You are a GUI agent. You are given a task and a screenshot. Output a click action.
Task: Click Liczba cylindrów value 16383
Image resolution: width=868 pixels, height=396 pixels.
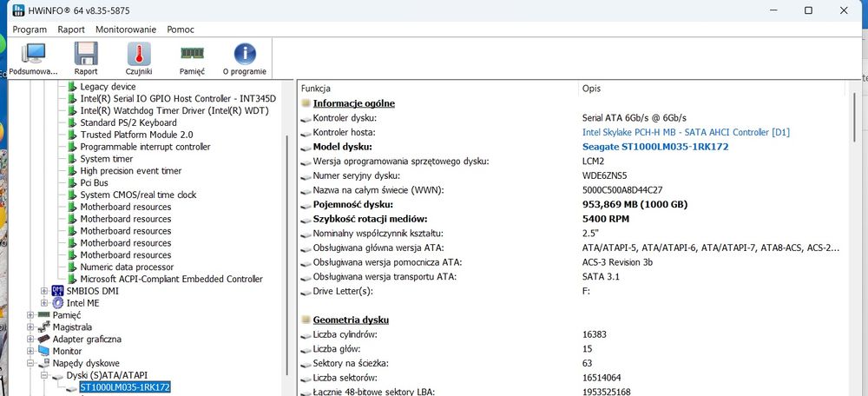595,334
